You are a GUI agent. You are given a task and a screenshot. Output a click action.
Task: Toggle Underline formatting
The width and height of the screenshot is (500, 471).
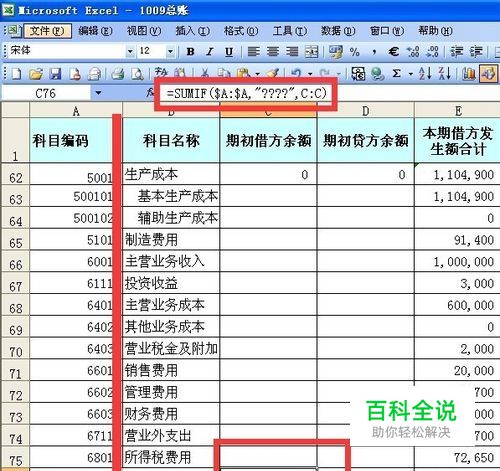229,52
